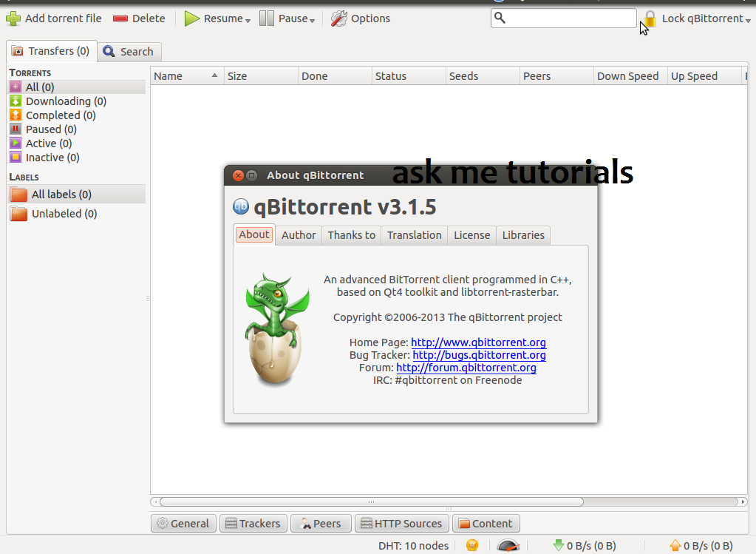Select the Author tab in the dialog
Viewport: 756px width, 554px height.
tap(299, 235)
